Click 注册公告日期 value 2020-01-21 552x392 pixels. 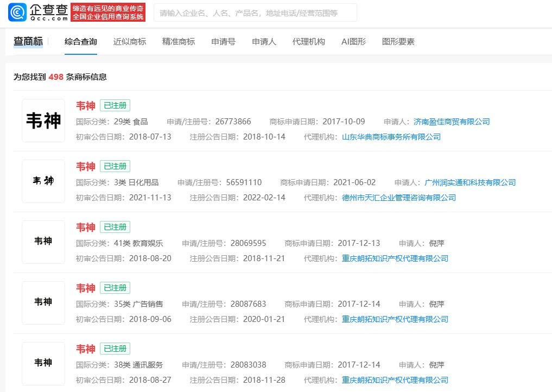(264, 319)
